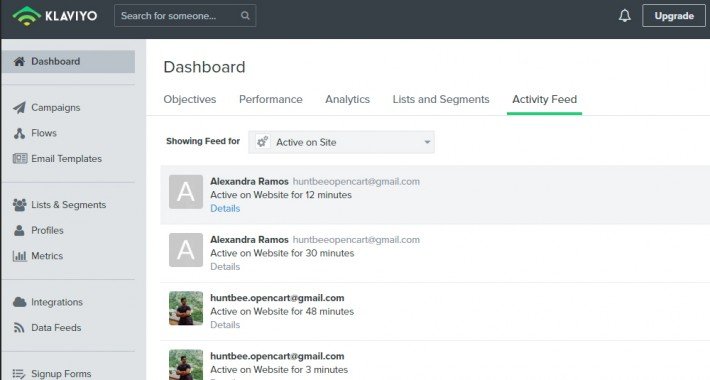Click huntbee.opencart@gmail.com in 3 minutes entry

[277, 356]
